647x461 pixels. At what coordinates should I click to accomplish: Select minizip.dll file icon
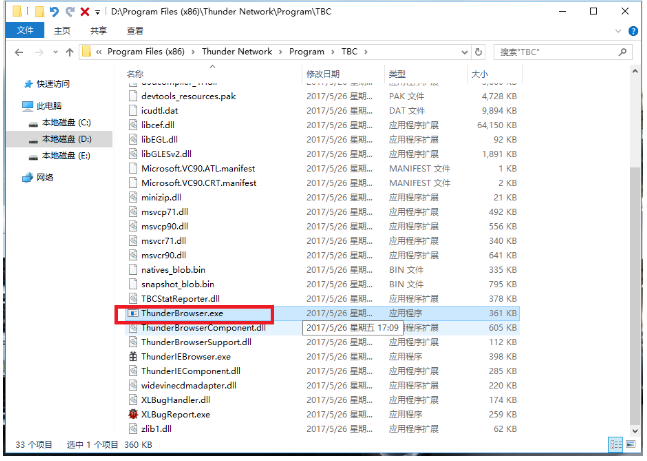click(x=133, y=197)
